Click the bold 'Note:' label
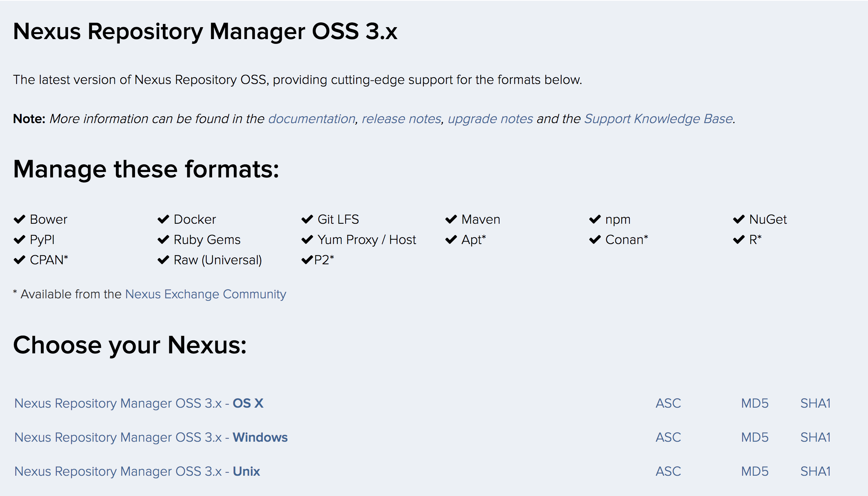This screenshot has height=496, width=868. pos(29,119)
